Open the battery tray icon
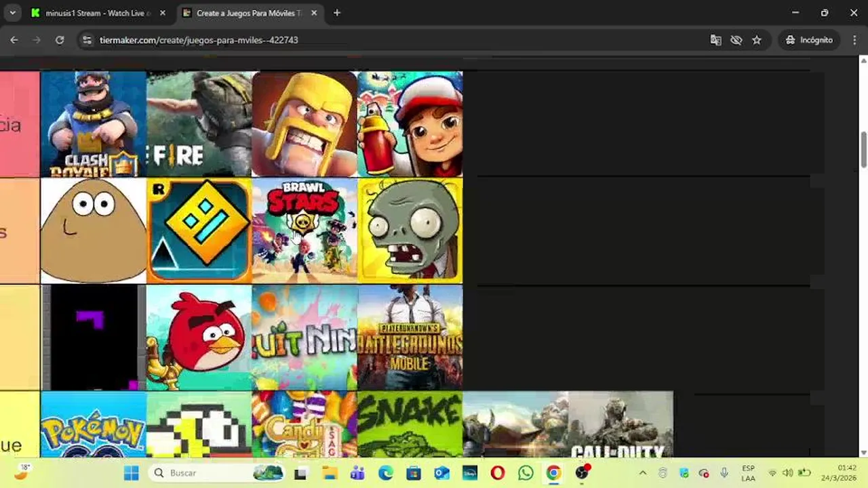Viewport: 868px width, 488px height. [804, 473]
